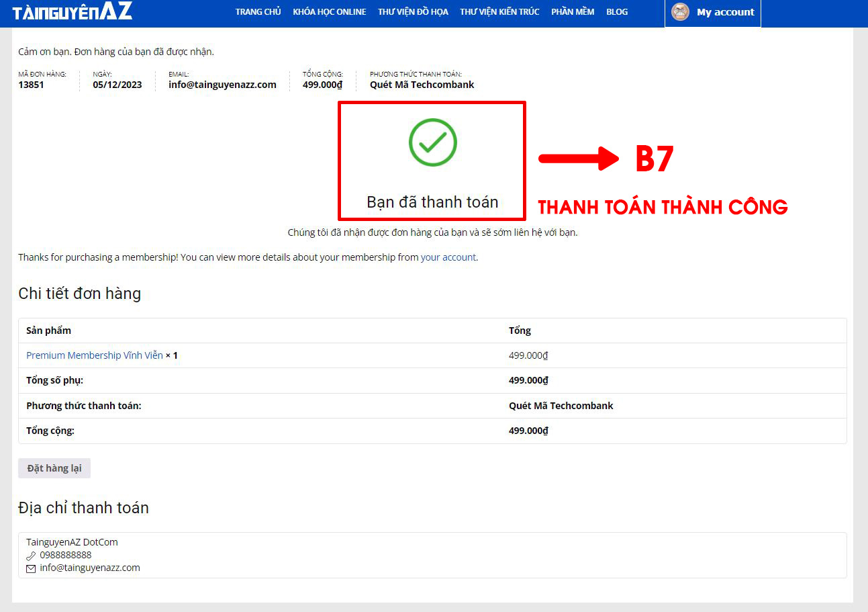Click the red arrow pointing to B7

pos(578,159)
